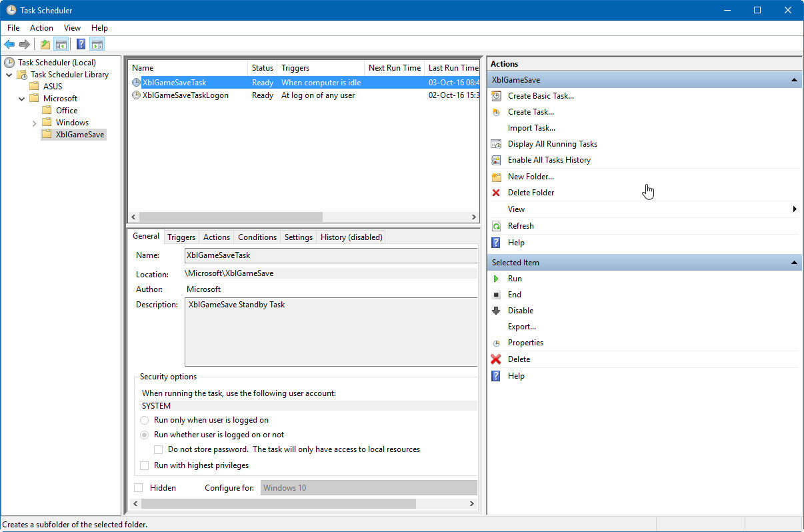Click the task list scroll right arrow
804x532 pixels.
[x=474, y=217]
